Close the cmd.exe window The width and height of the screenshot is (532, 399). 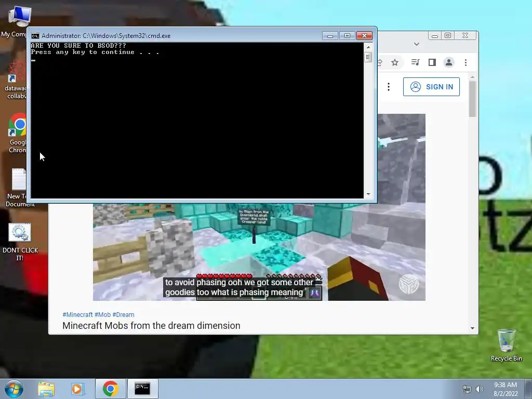364,36
